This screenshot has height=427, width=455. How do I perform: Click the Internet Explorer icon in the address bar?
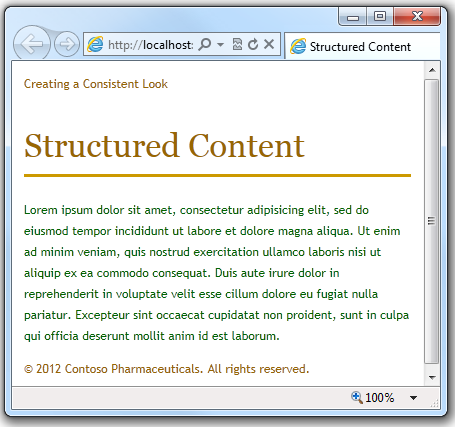click(95, 44)
